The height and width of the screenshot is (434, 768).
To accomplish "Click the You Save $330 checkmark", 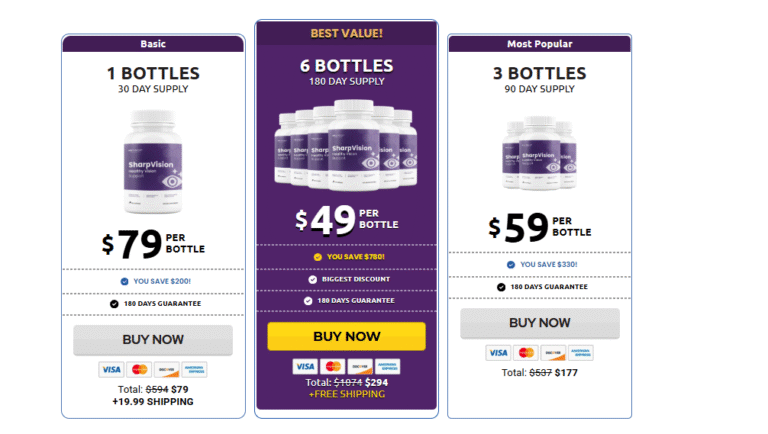I will click(510, 264).
